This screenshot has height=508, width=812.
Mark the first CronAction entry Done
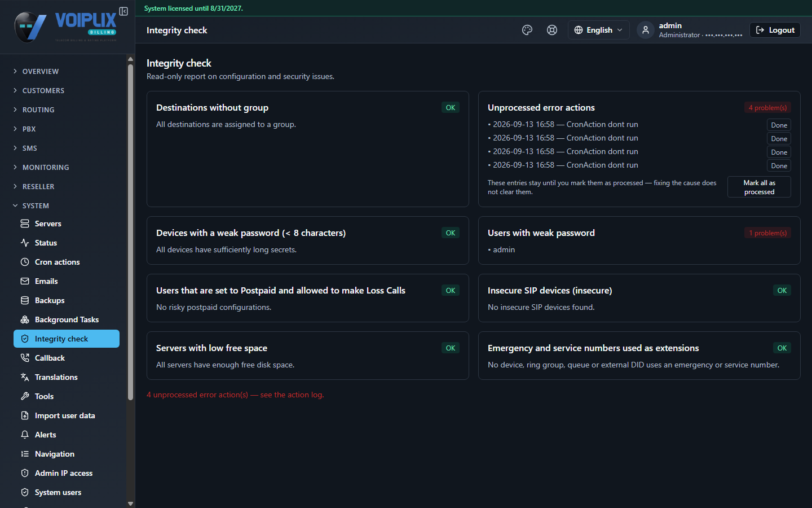click(x=779, y=125)
